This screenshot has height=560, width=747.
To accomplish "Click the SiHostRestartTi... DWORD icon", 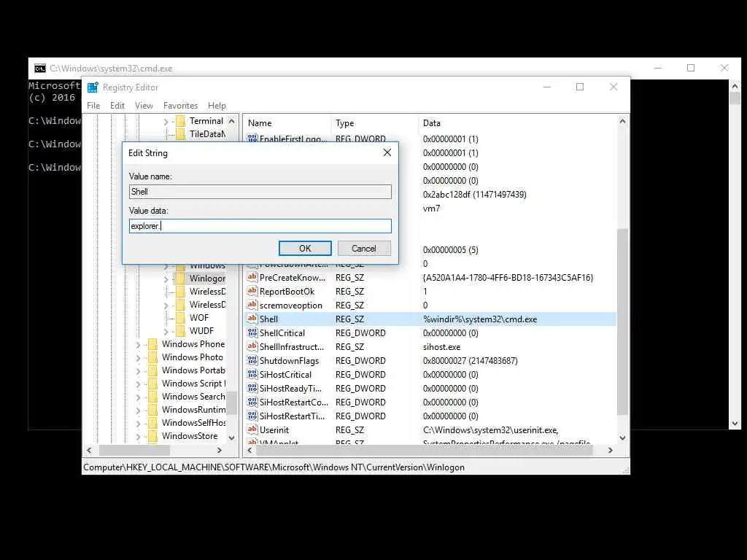I will 252,416.
